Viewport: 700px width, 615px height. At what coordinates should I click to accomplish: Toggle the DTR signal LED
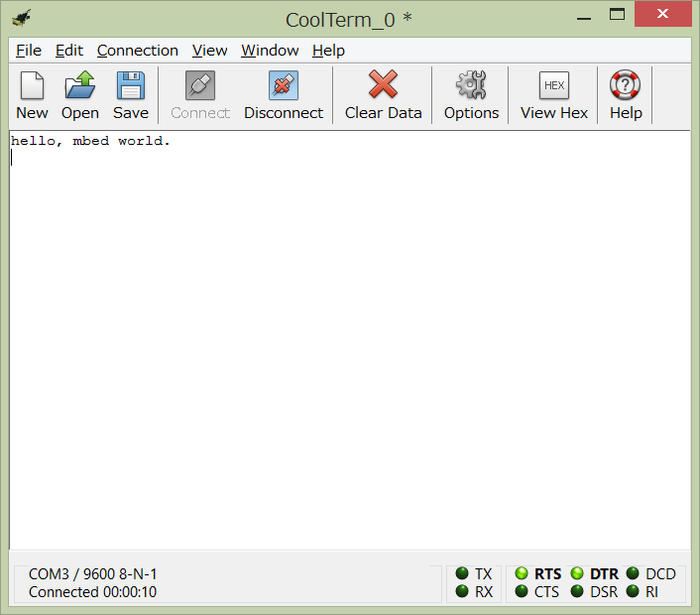click(577, 573)
